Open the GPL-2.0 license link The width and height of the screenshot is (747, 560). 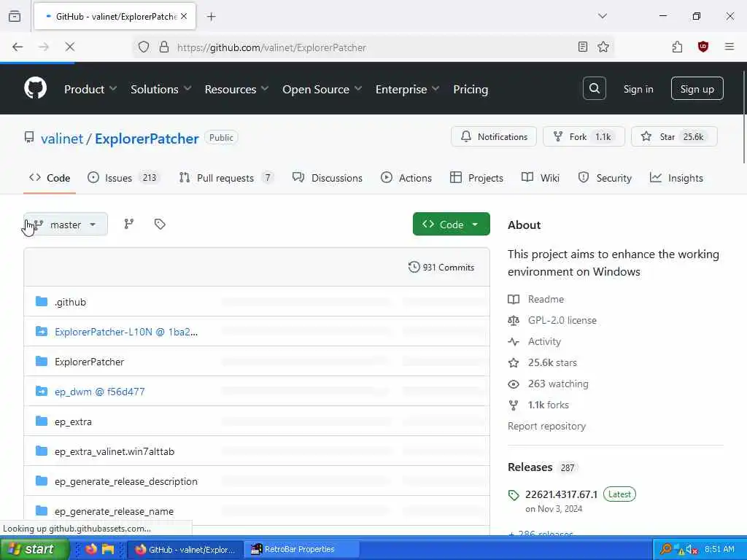[552, 320]
